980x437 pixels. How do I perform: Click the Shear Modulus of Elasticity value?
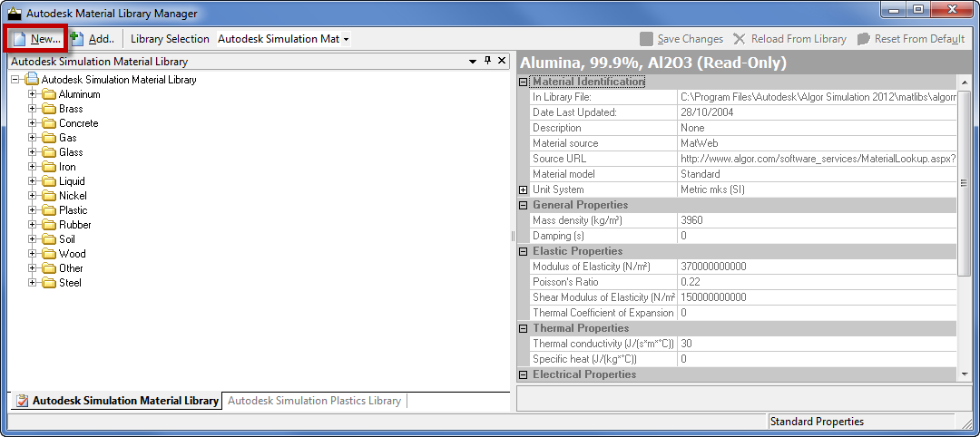coord(817,297)
